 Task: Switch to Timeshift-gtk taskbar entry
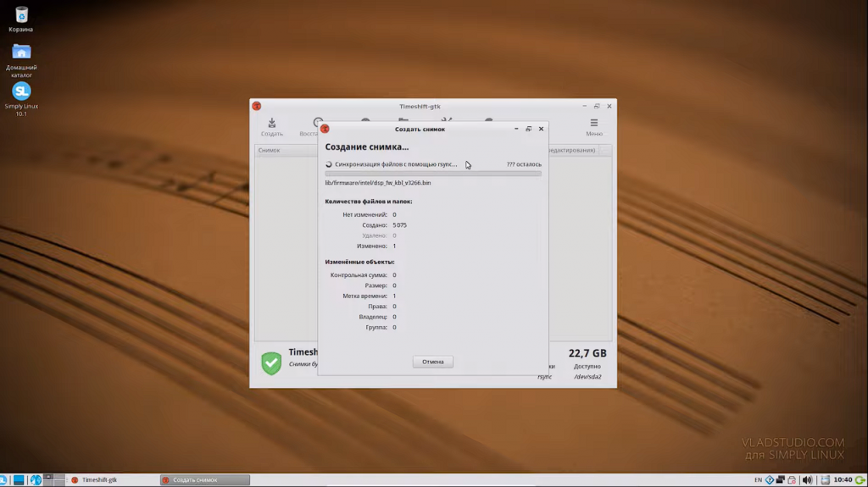pos(113,480)
